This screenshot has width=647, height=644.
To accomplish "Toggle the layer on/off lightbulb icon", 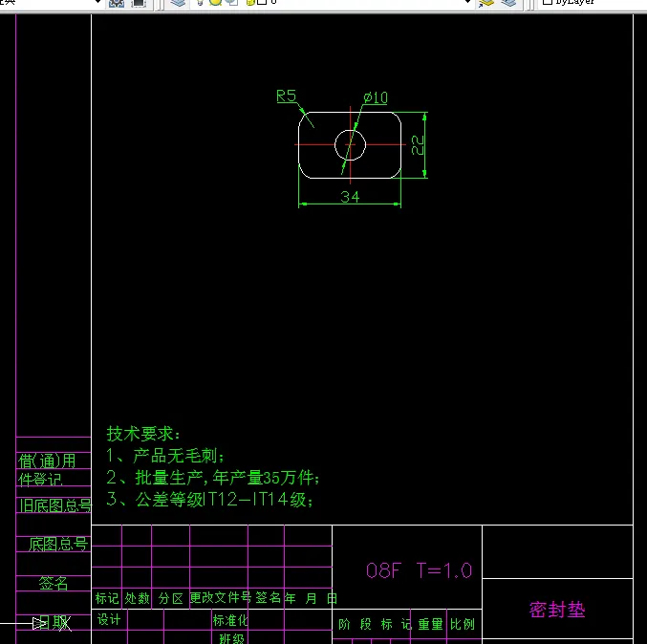I will (x=200, y=3).
